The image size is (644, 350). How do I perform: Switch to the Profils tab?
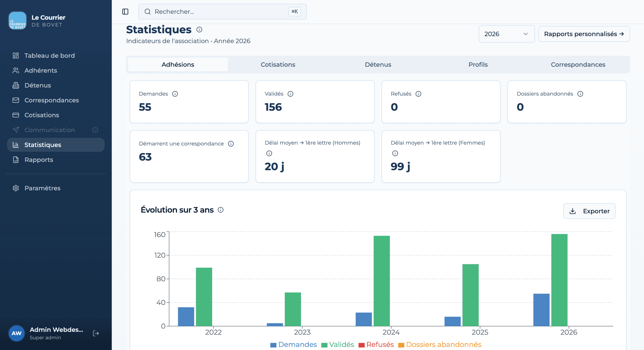(x=478, y=65)
